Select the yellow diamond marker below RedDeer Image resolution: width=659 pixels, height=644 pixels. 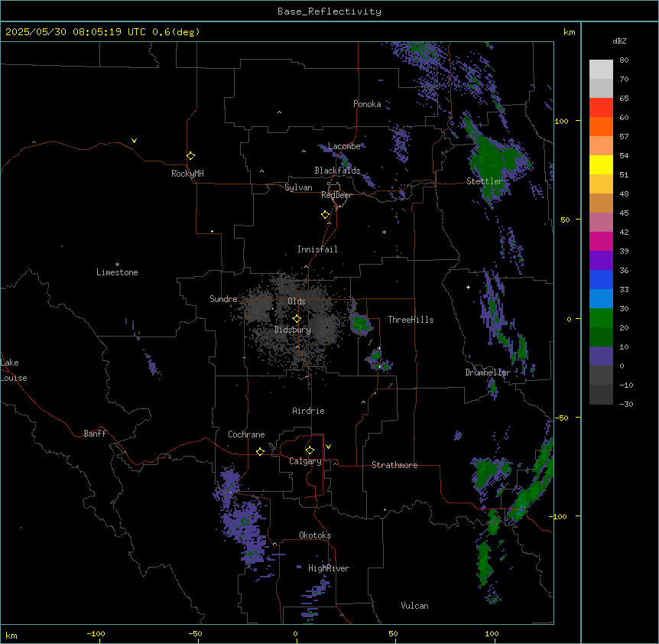point(325,214)
